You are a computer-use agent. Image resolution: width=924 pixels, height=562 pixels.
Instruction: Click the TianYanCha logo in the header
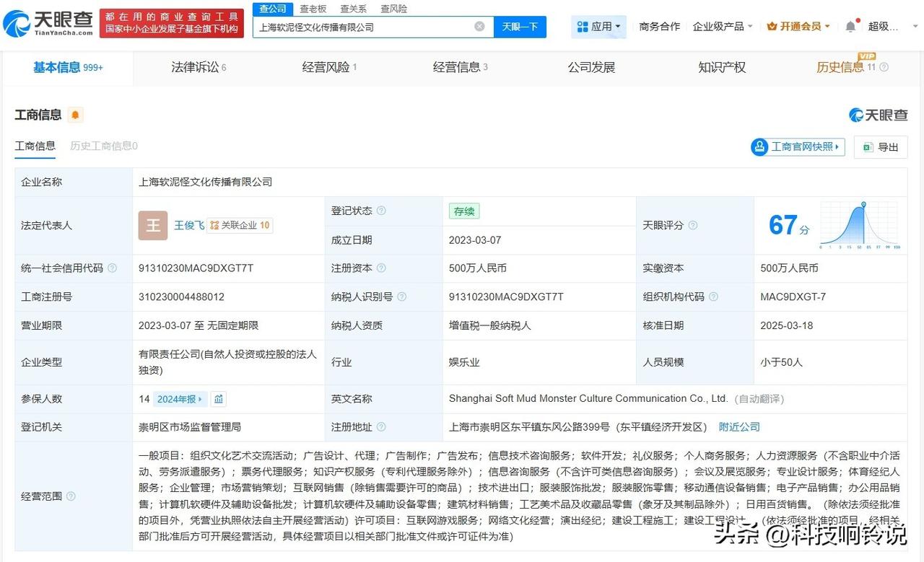click(48, 23)
